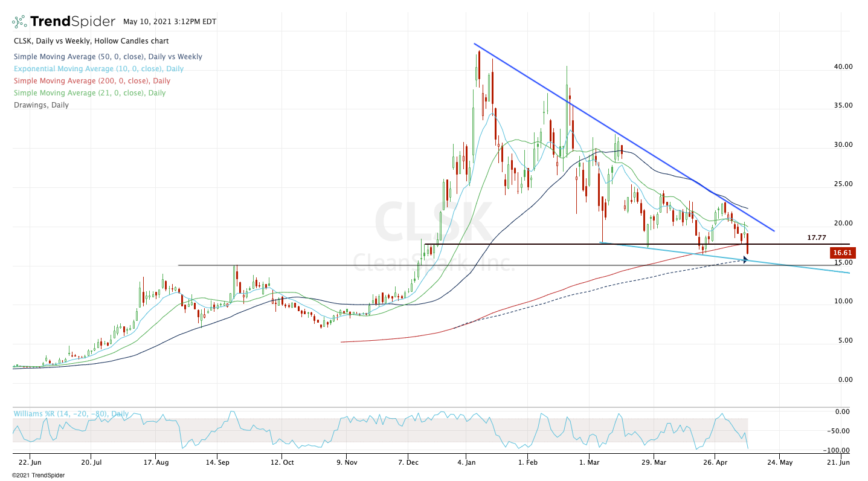
Task: Click the 10.00 price axis label
Action: 843,302
